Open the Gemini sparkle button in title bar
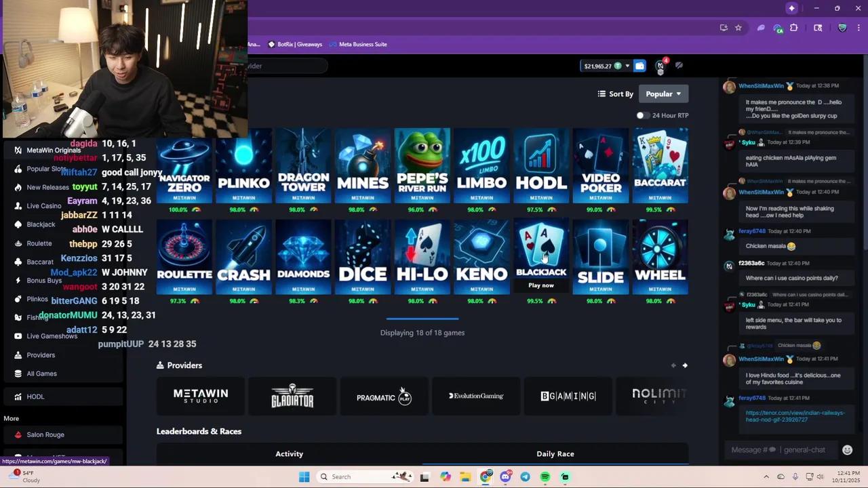 [x=791, y=8]
